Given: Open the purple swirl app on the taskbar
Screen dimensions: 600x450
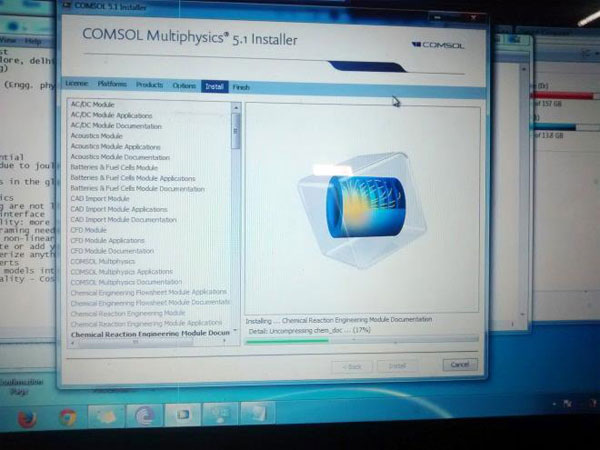Looking at the screenshot, I should click(144, 415).
